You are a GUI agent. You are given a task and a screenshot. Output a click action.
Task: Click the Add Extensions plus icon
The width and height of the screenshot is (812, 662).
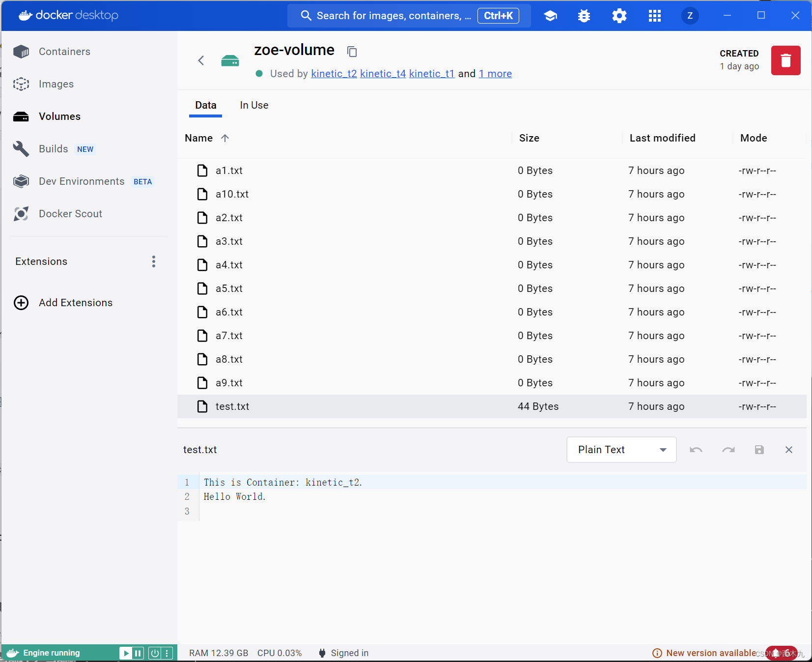(21, 303)
